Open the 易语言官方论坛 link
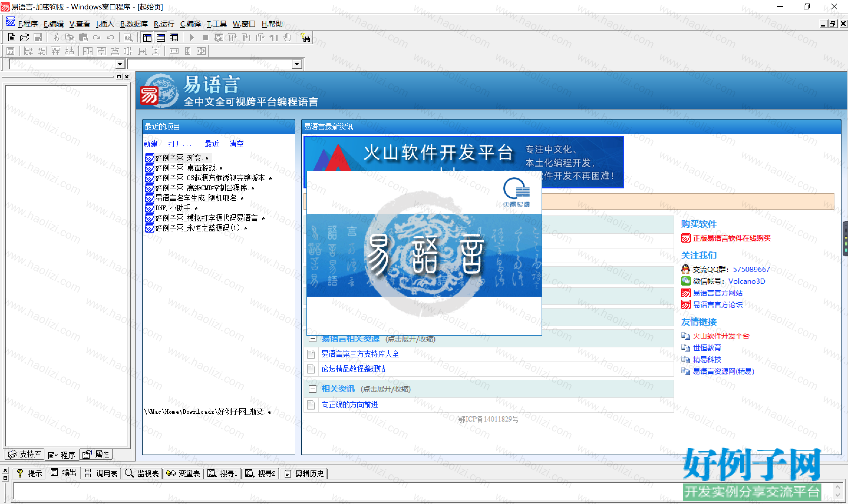 coord(717,305)
